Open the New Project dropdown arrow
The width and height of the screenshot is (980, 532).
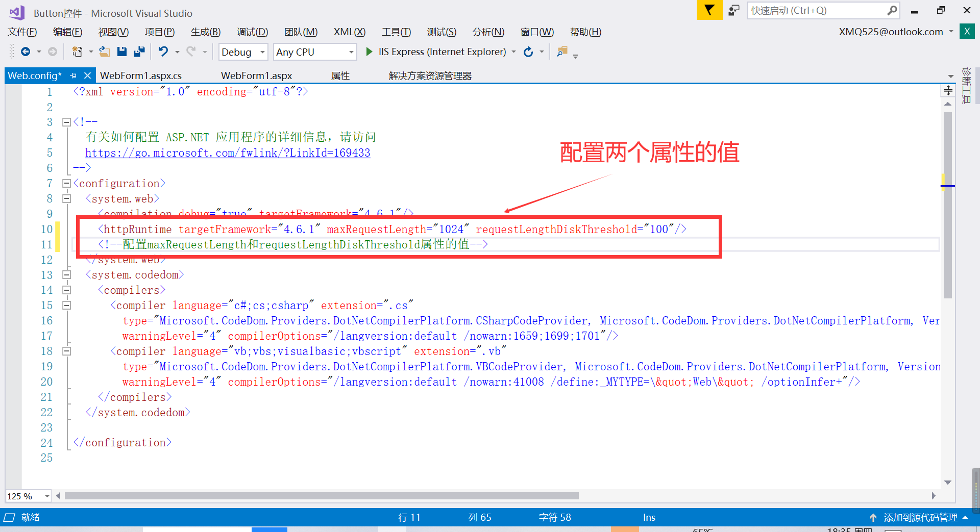pyautogui.click(x=91, y=52)
